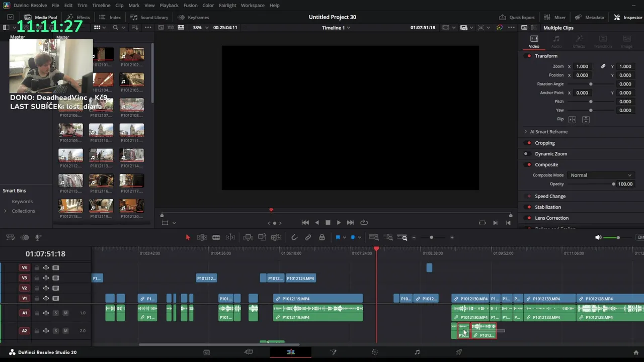Toggle Position Lock padlock in timeline toolbar
Image resolution: width=644 pixels, height=362 pixels.
322,237
